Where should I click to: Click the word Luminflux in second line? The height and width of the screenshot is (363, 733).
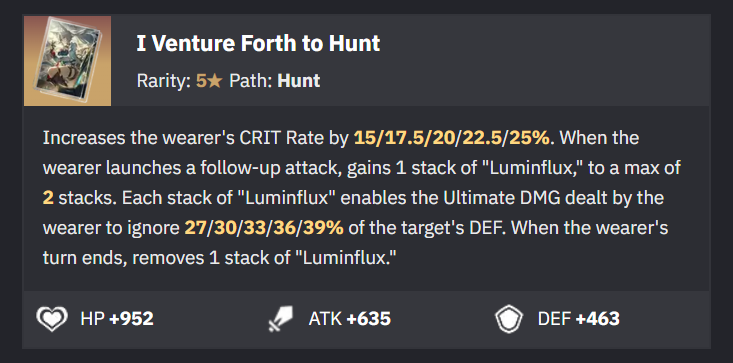(x=530, y=168)
